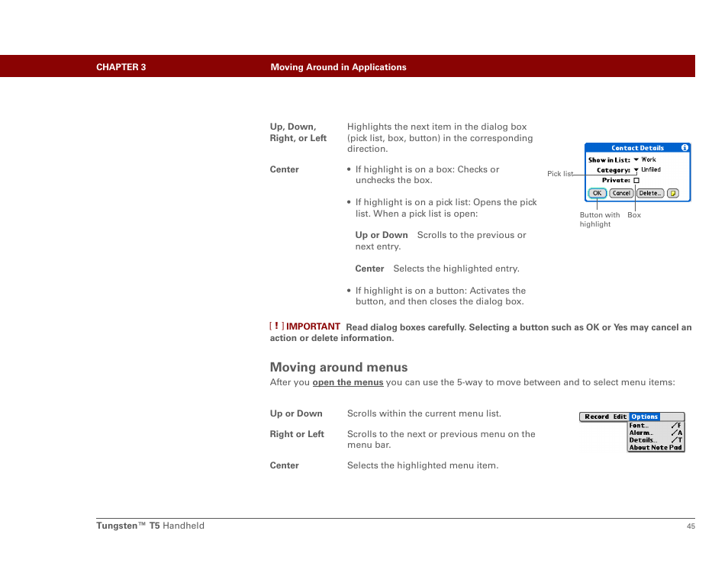Click the 'Right or Left' row label
Screen dimensions: 728x563
[x=297, y=434]
